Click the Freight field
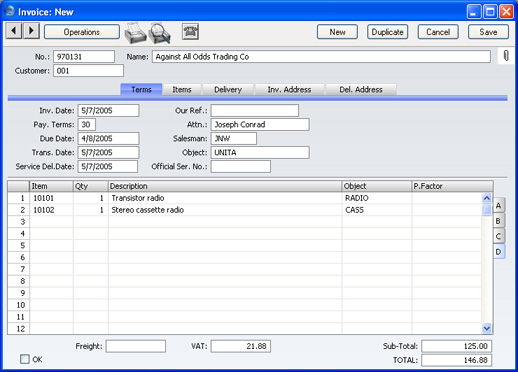The height and width of the screenshot is (372, 518). click(x=136, y=346)
